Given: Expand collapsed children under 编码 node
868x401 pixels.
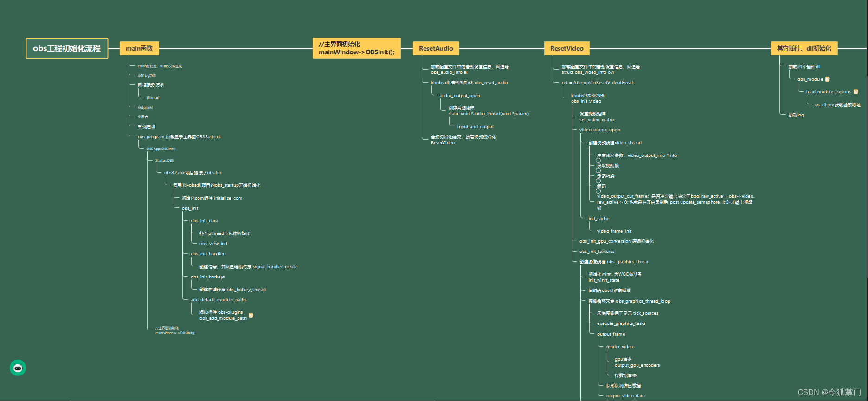Looking at the screenshot, I should click(x=598, y=191).
